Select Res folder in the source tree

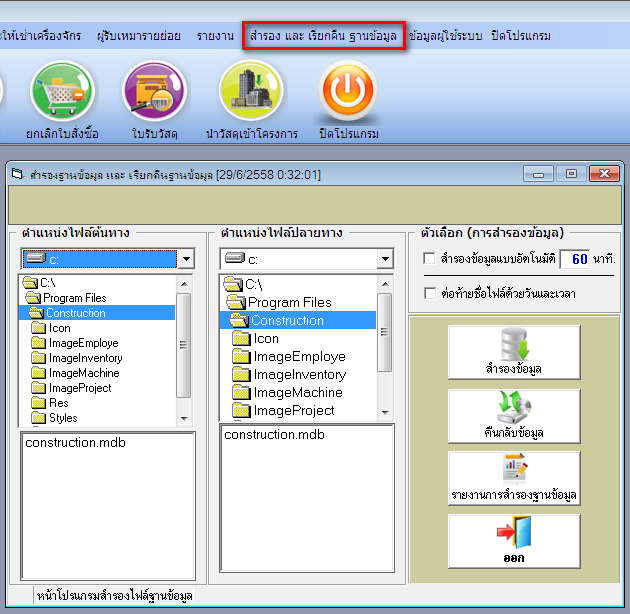coord(50,403)
